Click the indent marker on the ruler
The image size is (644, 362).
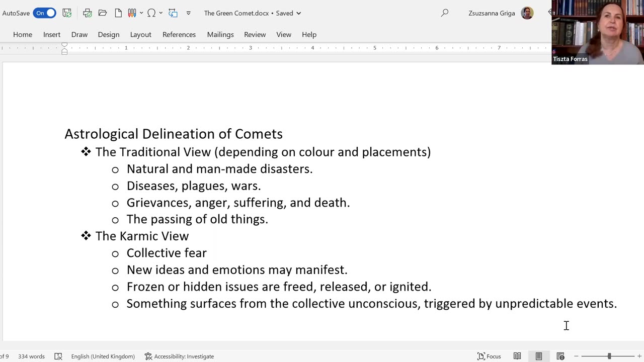point(64,48)
